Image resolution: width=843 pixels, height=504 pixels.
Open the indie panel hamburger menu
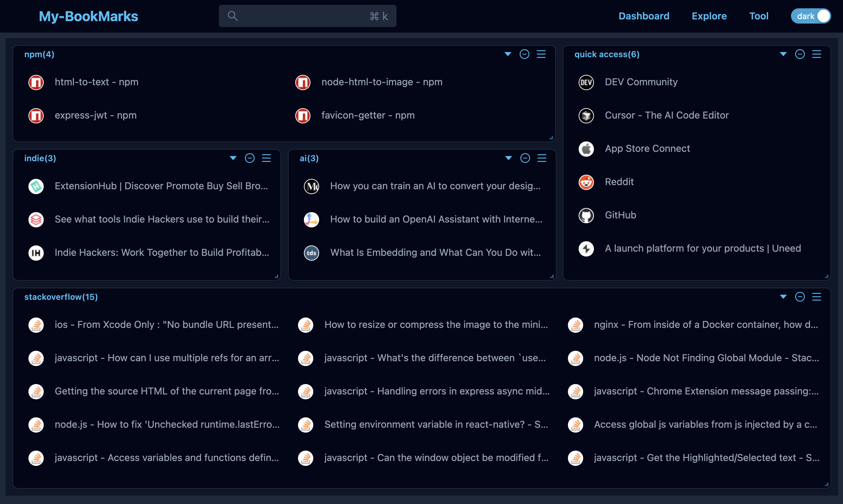pos(266,158)
